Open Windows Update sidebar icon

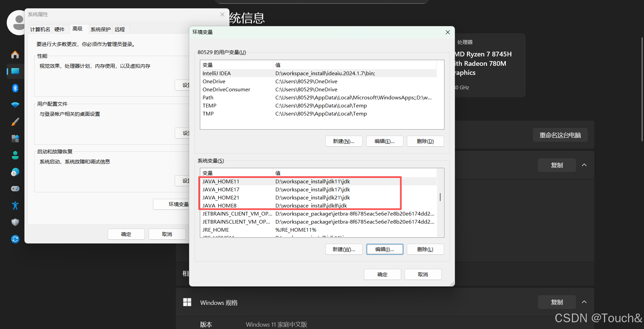click(x=15, y=239)
